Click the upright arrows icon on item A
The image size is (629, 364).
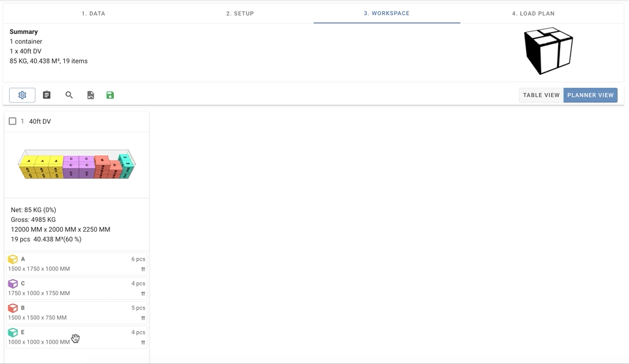(x=143, y=269)
